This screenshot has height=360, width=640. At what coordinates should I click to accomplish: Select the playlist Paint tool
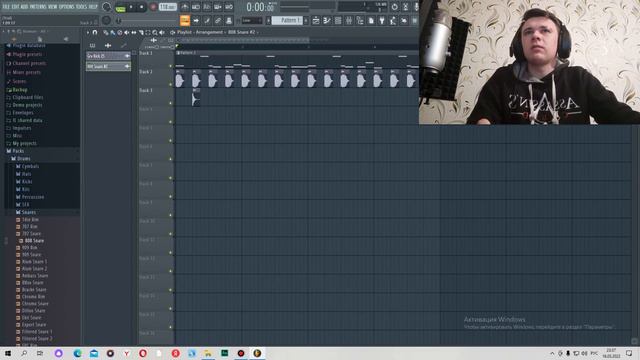pyautogui.click(x=113, y=32)
